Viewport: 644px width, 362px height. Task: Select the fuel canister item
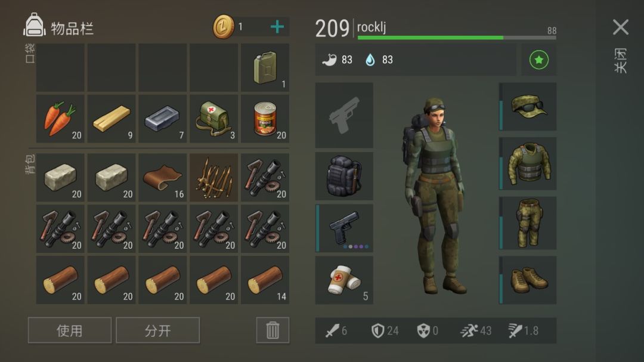coord(265,68)
